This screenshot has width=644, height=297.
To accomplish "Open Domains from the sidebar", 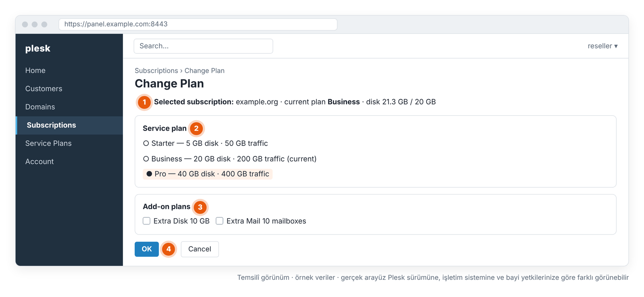I will pos(40,107).
